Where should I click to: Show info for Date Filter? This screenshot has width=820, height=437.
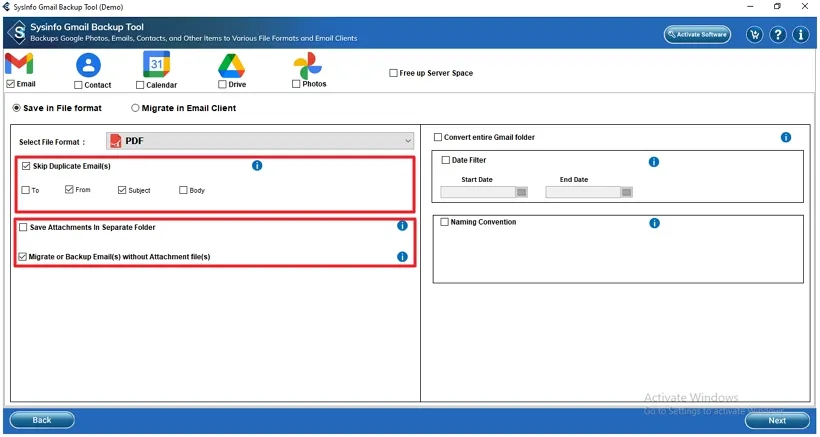(654, 162)
